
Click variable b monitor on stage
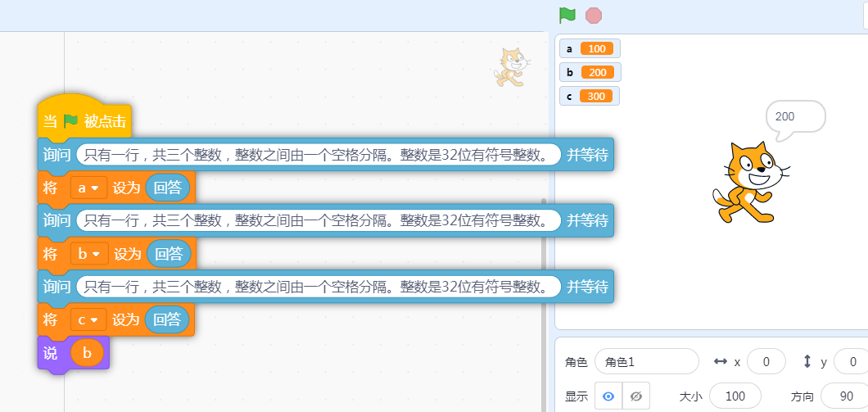pyautogui.click(x=590, y=73)
